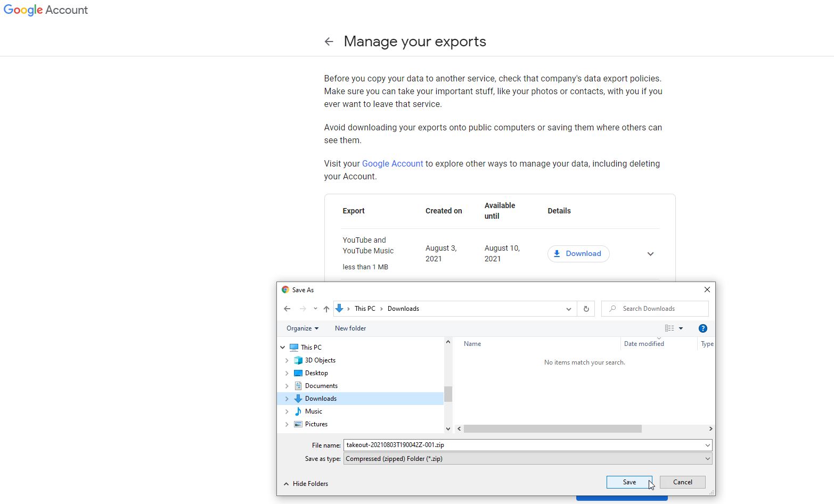Click Hide Folders toggle
Viewport: 834px width, 504px height.
coord(306,484)
